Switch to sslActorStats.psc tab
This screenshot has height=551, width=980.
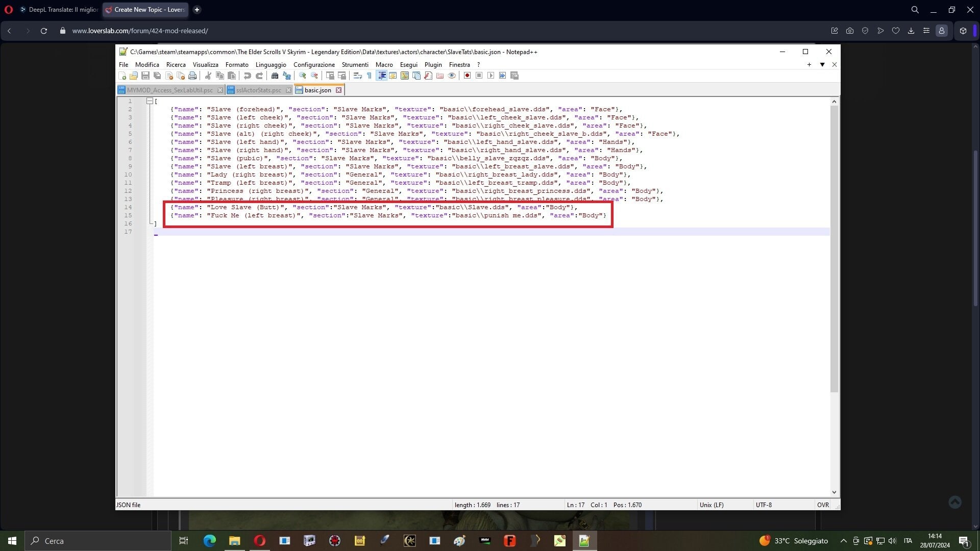tap(258, 90)
